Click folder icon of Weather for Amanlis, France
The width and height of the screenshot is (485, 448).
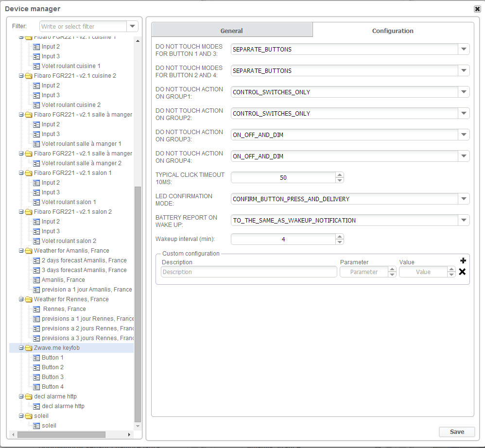click(x=29, y=251)
